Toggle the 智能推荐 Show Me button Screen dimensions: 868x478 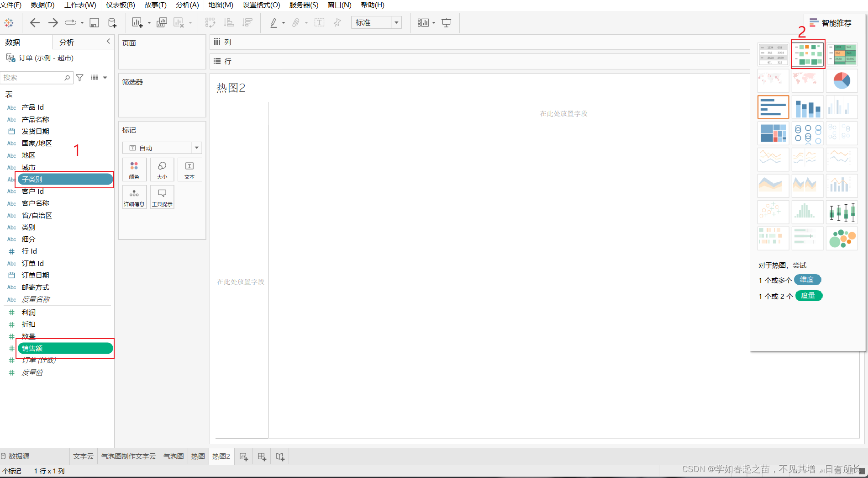(x=831, y=23)
